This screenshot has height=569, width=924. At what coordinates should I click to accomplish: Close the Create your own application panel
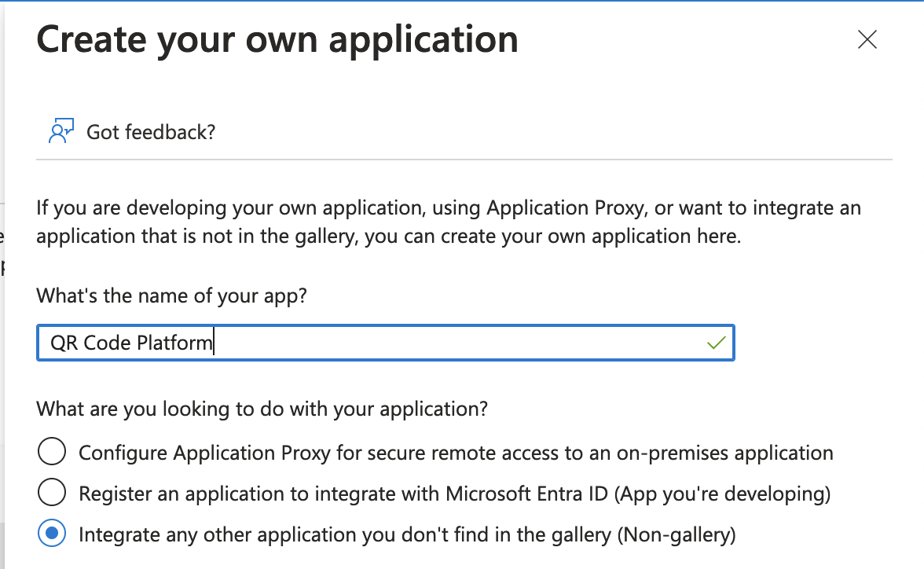pos(867,39)
